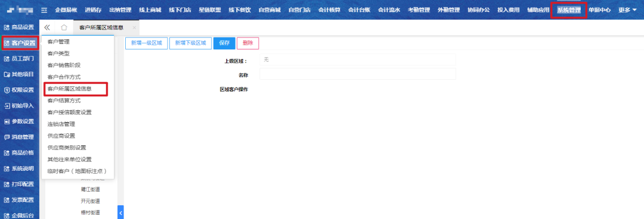
Task: Collapse sidebar with the double chevron icon
Action: (47, 27)
